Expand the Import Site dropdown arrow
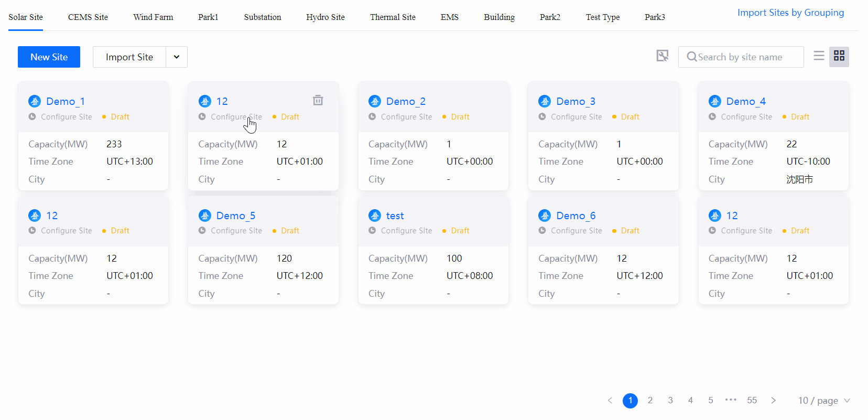The width and height of the screenshot is (868, 420). pos(177,57)
